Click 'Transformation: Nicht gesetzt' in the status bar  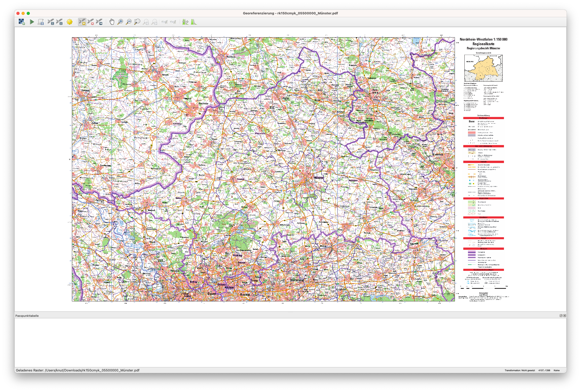[x=520, y=370]
